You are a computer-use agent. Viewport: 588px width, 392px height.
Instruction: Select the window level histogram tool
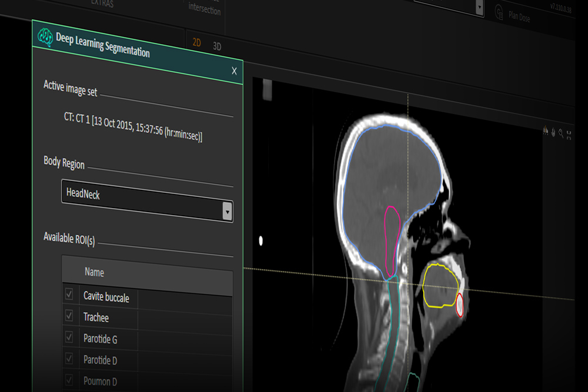(546, 131)
